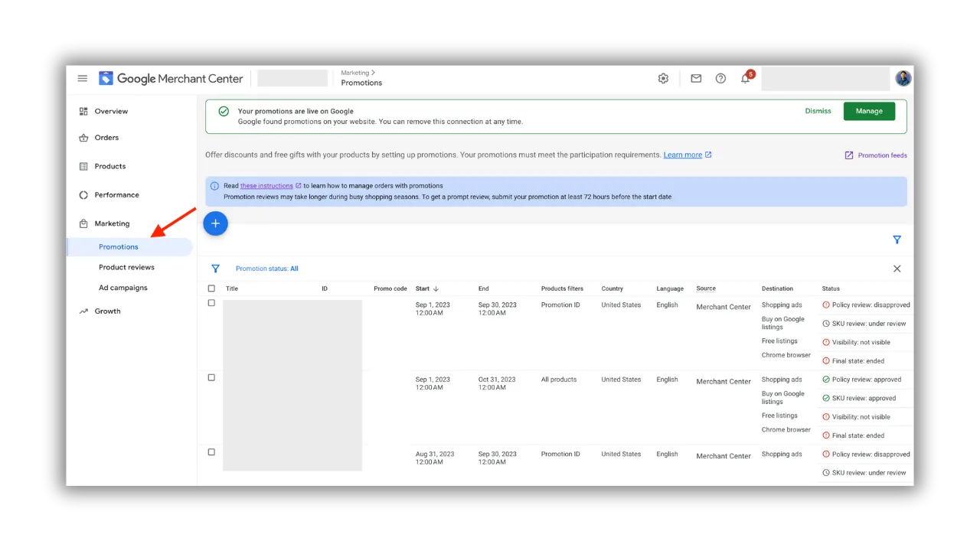Click the Status column header
Viewport: 980px width, 551px height.
click(x=831, y=289)
